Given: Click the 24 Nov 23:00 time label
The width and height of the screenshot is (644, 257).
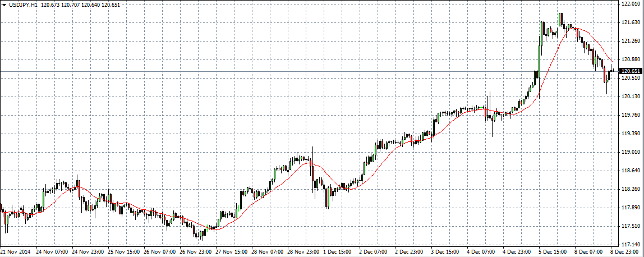Looking at the screenshot, I should pos(87,251).
